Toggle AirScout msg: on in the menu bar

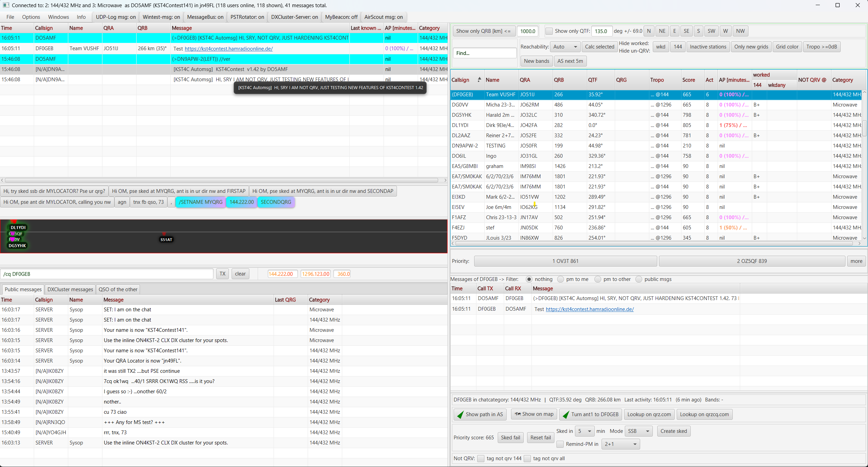[x=384, y=17]
